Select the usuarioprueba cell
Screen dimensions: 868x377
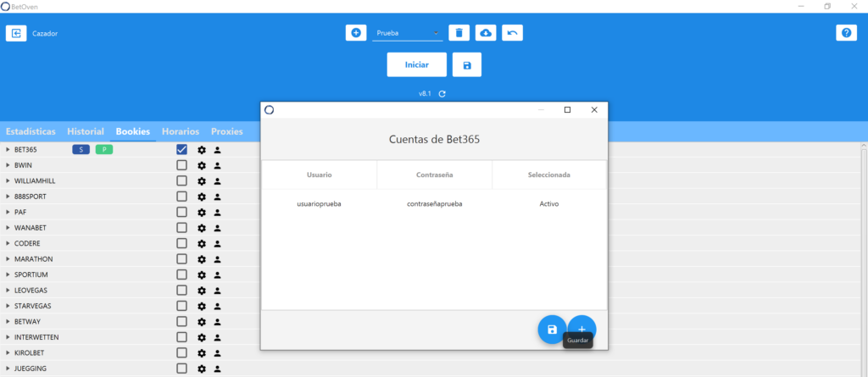coord(320,203)
